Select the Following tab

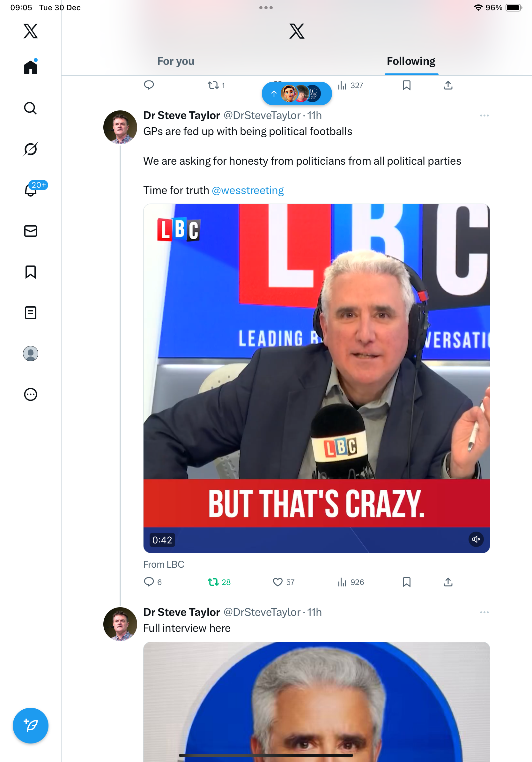tap(411, 61)
